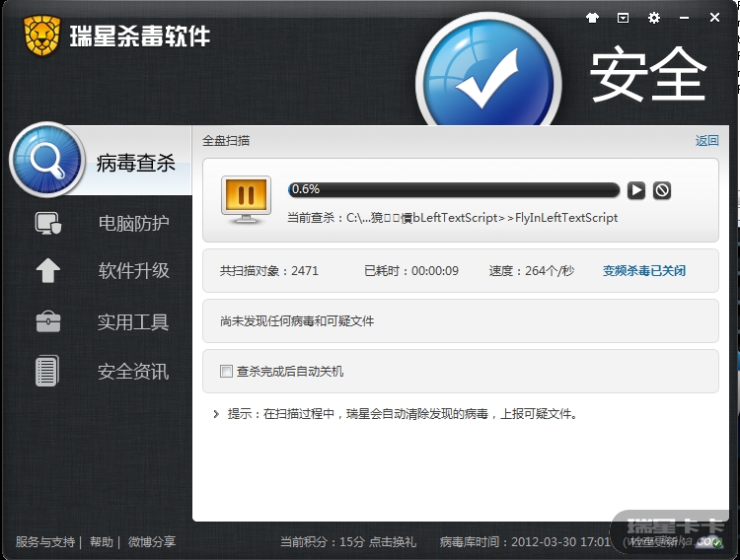Click the 当前查杀 file path text
The image size is (740, 560).
(x=452, y=218)
